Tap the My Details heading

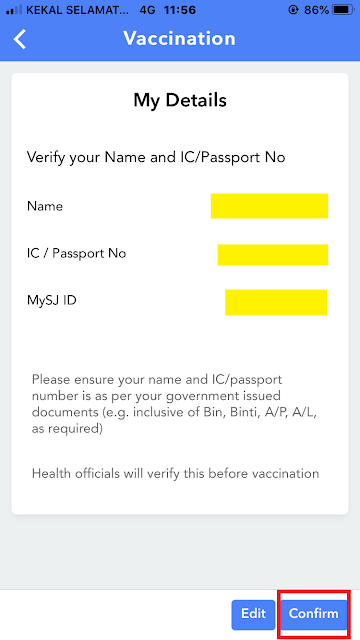coord(180,100)
